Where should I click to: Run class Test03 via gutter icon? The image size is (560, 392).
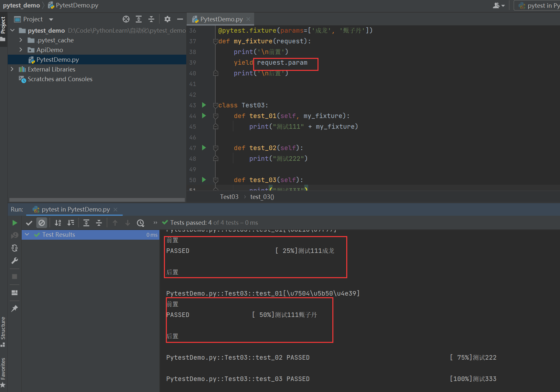pos(204,105)
